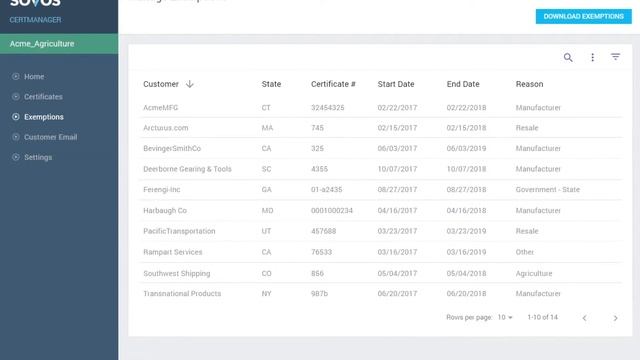Go to previous page chevron

coord(584,318)
